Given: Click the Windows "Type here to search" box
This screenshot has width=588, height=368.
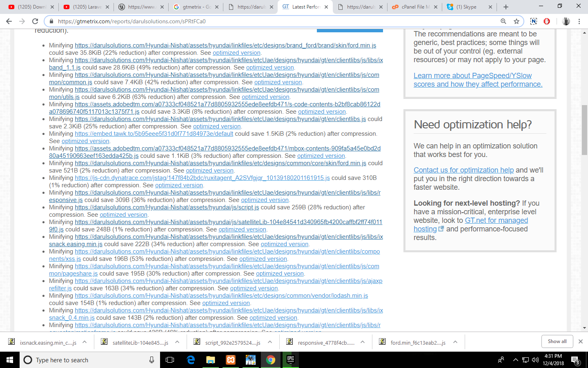Looking at the screenshot, I should coord(90,360).
